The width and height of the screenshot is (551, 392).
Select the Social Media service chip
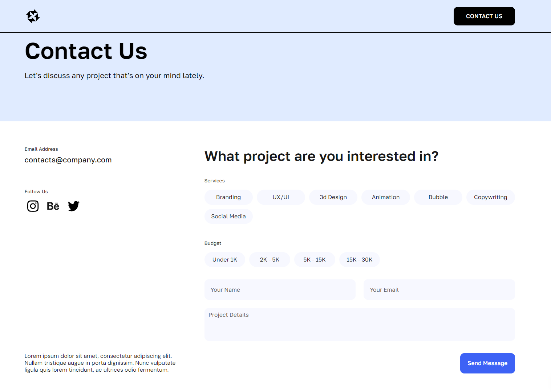click(x=228, y=217)
